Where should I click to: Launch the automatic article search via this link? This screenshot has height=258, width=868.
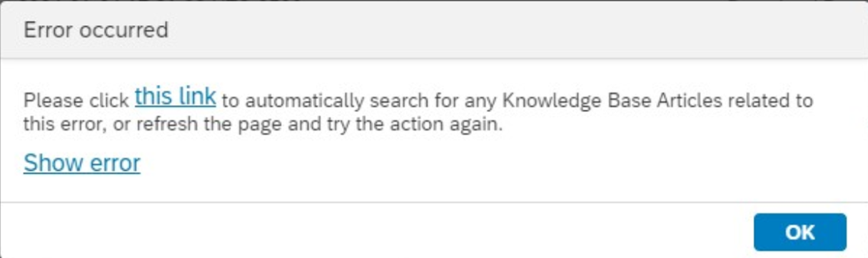pyautogui.click(x=175, y=96)
